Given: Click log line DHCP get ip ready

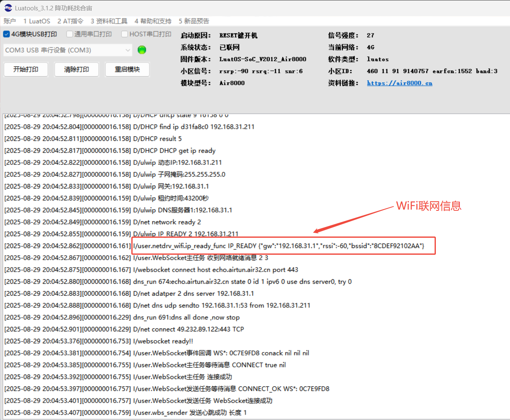Looking at the screenshot, I should point(110,151).
